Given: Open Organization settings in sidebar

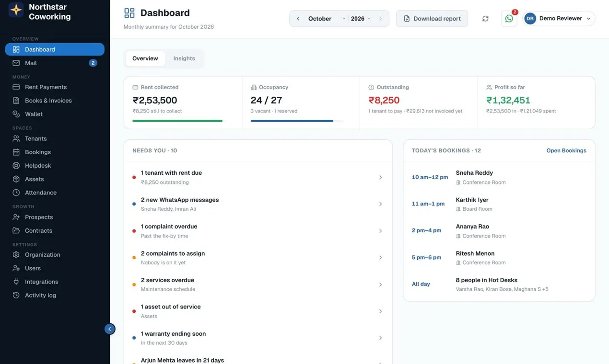Looking at the screenshot, I should [55, 255].
